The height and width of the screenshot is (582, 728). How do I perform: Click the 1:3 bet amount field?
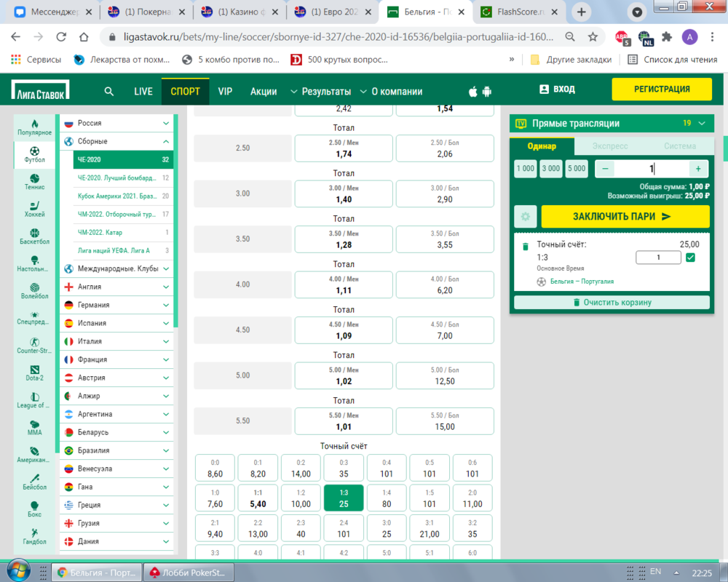point(658,258)
